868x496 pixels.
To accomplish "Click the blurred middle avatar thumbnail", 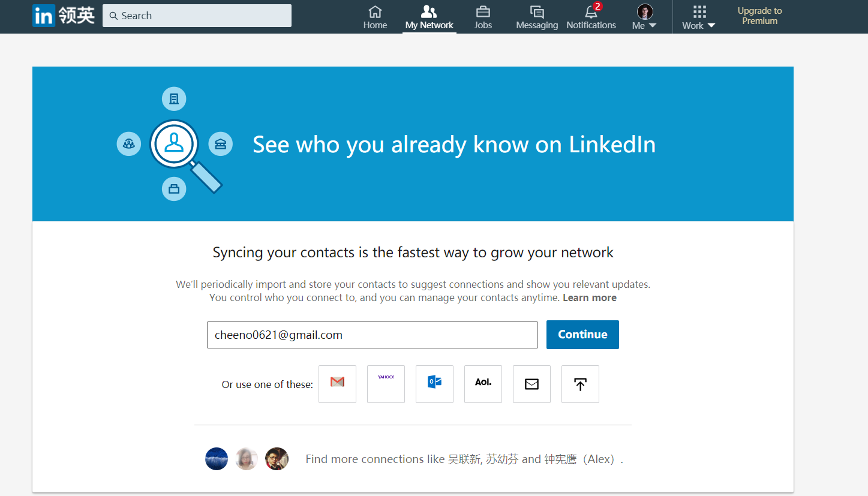I will 247,459.
